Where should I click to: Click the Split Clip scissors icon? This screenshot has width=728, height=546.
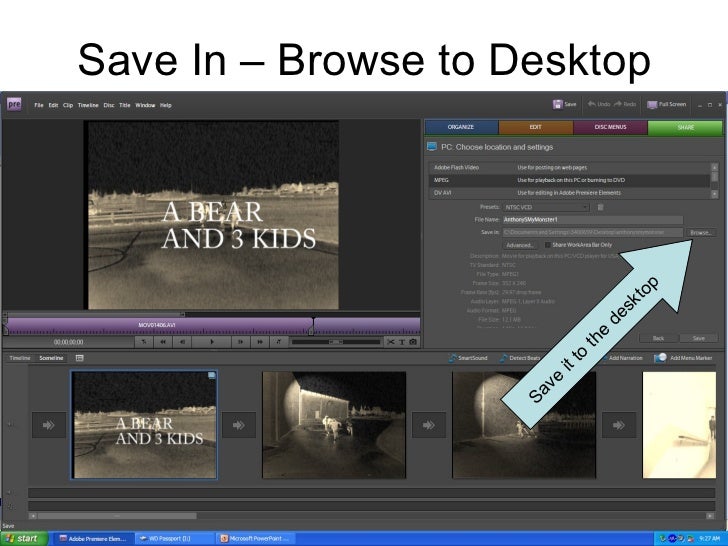[x=391, y=342]
